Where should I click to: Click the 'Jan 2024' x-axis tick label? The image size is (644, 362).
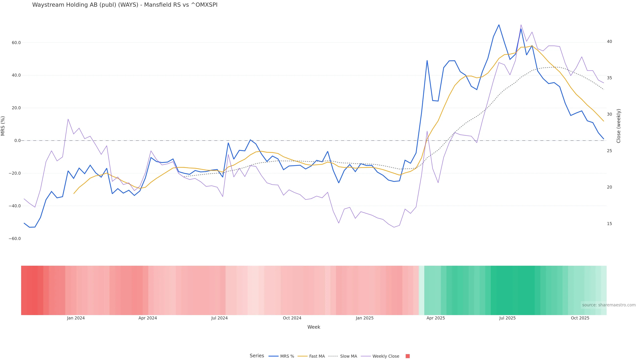click(76, 318)
